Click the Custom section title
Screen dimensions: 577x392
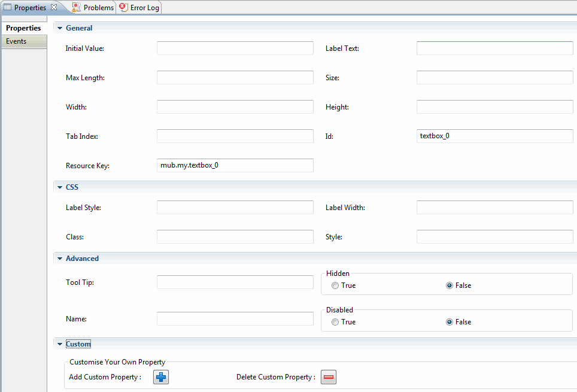point(78,344)
